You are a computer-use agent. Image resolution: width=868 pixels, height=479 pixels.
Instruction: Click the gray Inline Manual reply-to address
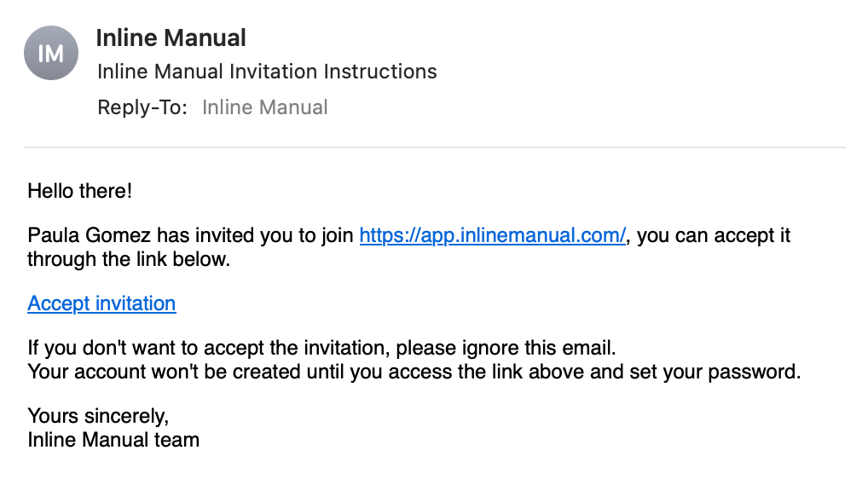pyautogui.click(x=264, y=107)
